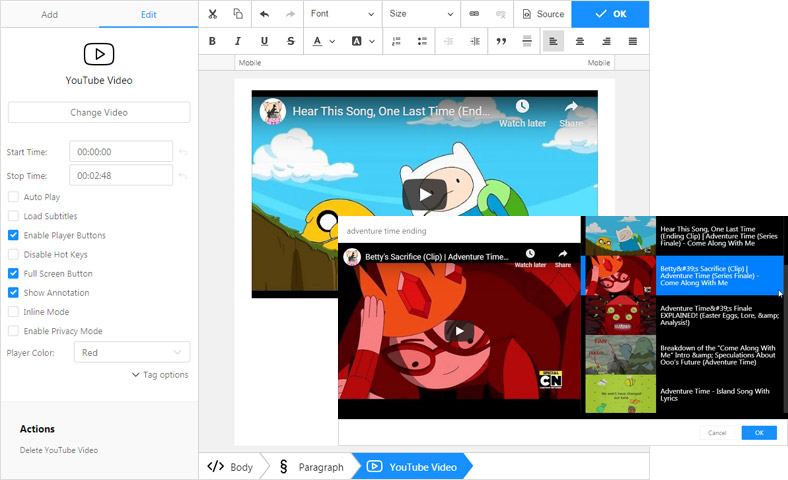The image size is (788, 480).
Task: Reset the Stop Time value
Action: coord(183,176)
